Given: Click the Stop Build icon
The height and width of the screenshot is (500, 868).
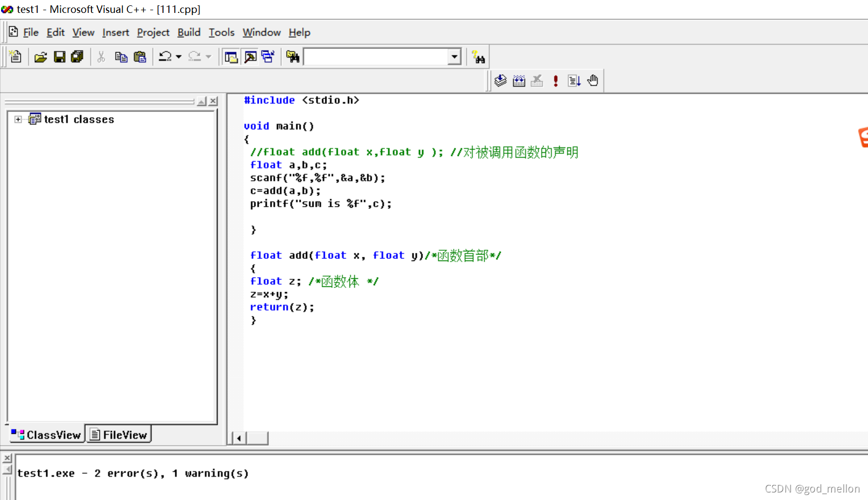Looking at the screenshot, I should tap(537, 81).
